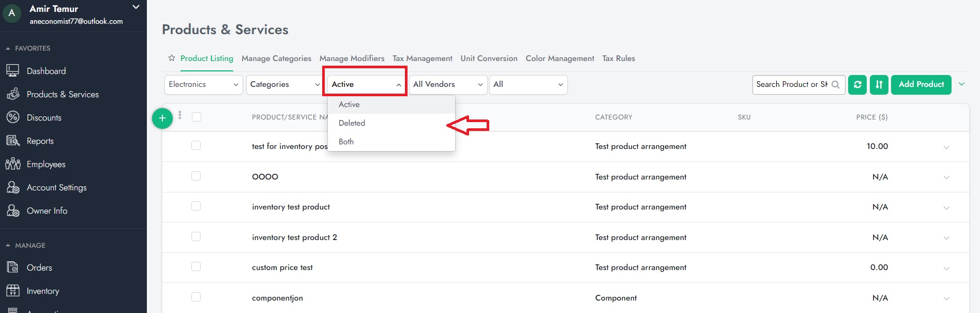Choose Deleted from the status dropdown list
The width and height of the screenshot is (980, 313).
352,123
